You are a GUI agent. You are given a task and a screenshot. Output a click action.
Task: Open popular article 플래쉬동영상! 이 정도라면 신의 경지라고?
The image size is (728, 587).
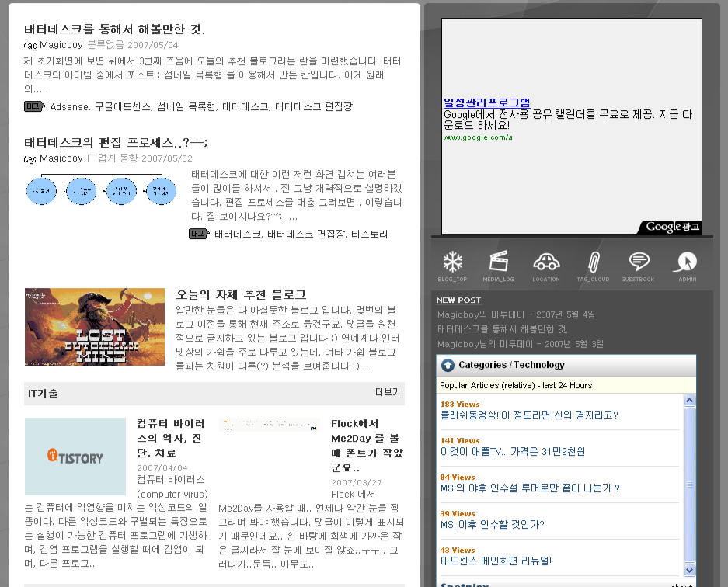pyautogui.click(x=529, y=415)
